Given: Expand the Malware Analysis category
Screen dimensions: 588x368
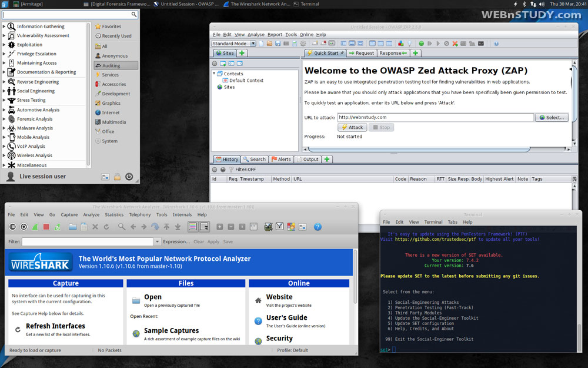Looking at the screenshot, I should [x=4, y=128].
